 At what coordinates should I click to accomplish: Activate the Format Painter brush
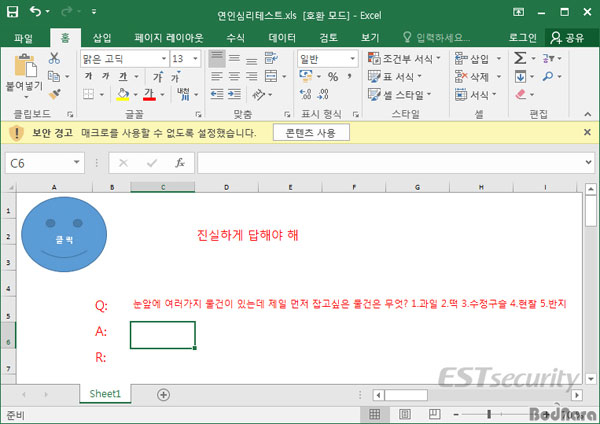54,94
